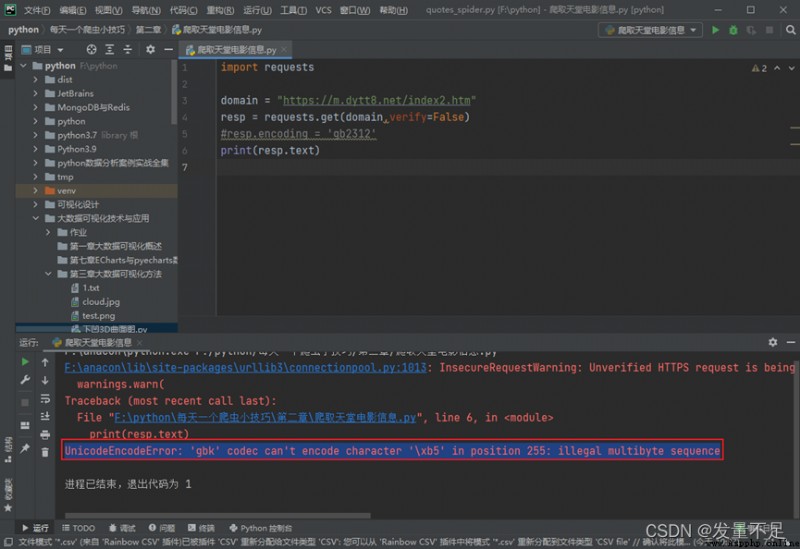This screenshot has height=549, width=800.
Task: Open the 终端 (Terminal) tool window
Action: [x=201, y=528]
